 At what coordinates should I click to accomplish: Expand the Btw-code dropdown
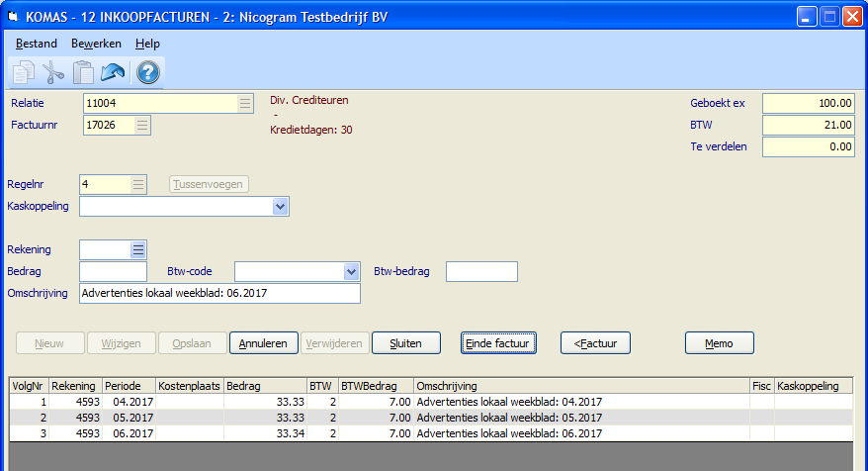tap(351, 271)
